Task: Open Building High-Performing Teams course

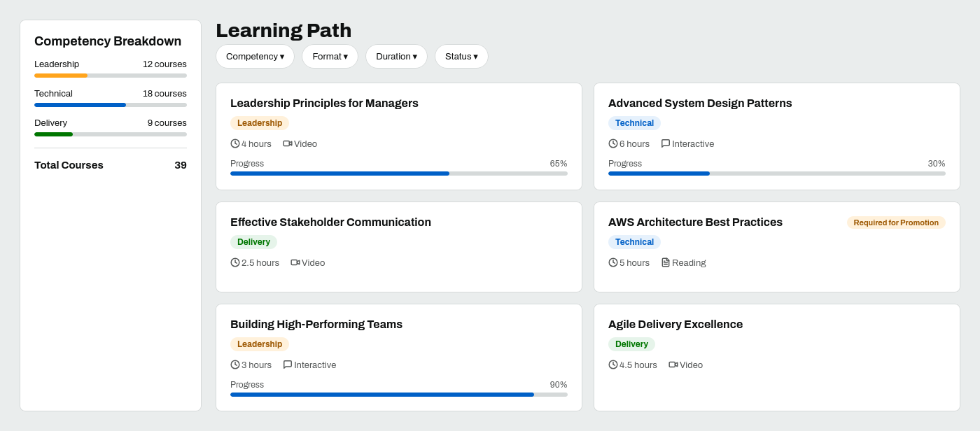Action: pos(316,325)
